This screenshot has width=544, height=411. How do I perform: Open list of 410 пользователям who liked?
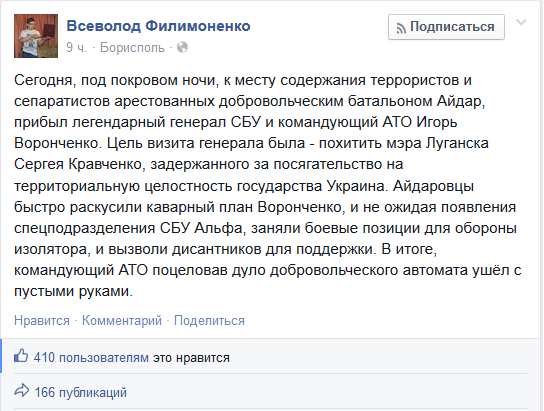click(x=91, y=358)
